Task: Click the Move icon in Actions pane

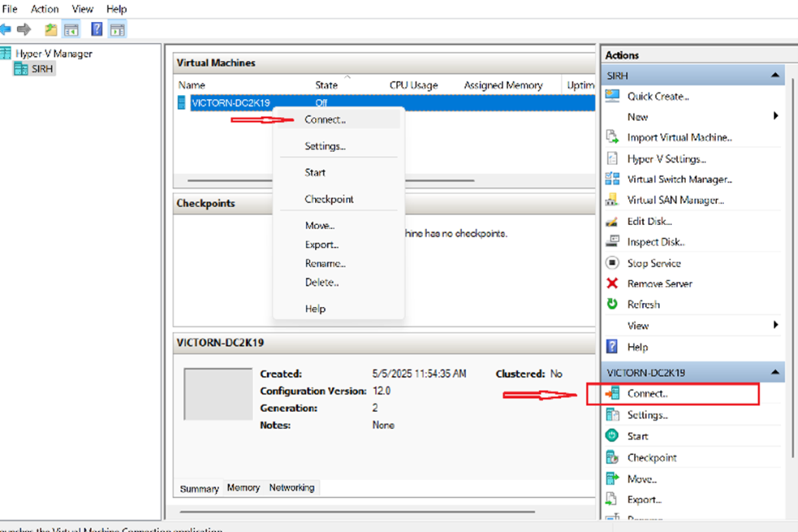Action: coord(613,478)
